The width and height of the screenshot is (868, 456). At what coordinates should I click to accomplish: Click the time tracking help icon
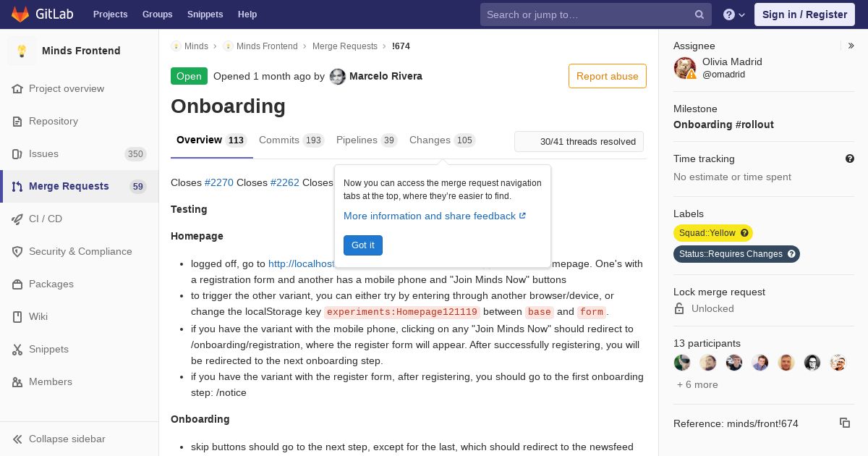[x=850, y=159]
